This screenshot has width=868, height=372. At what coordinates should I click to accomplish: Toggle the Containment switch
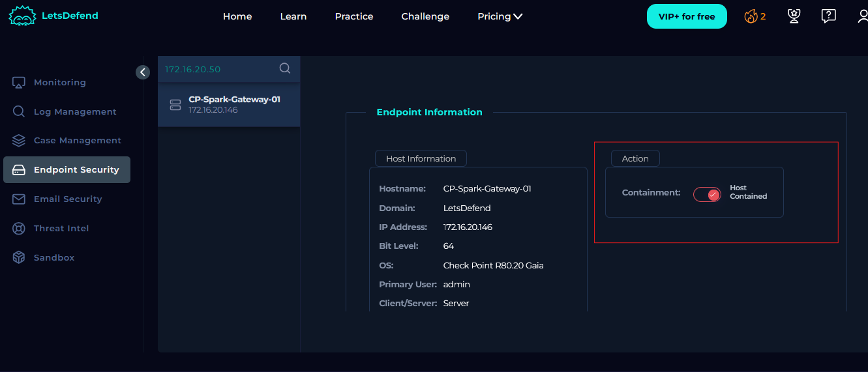click(707, 194)
